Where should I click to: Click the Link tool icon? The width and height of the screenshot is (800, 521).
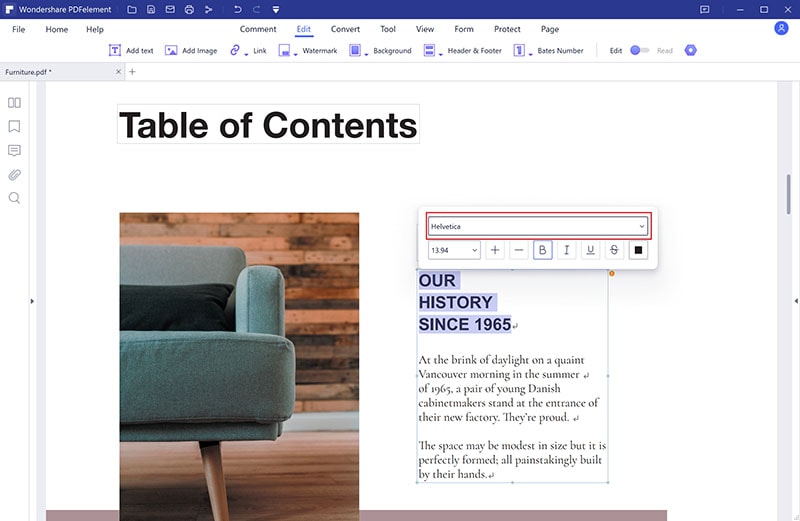[x=235, y=49]
